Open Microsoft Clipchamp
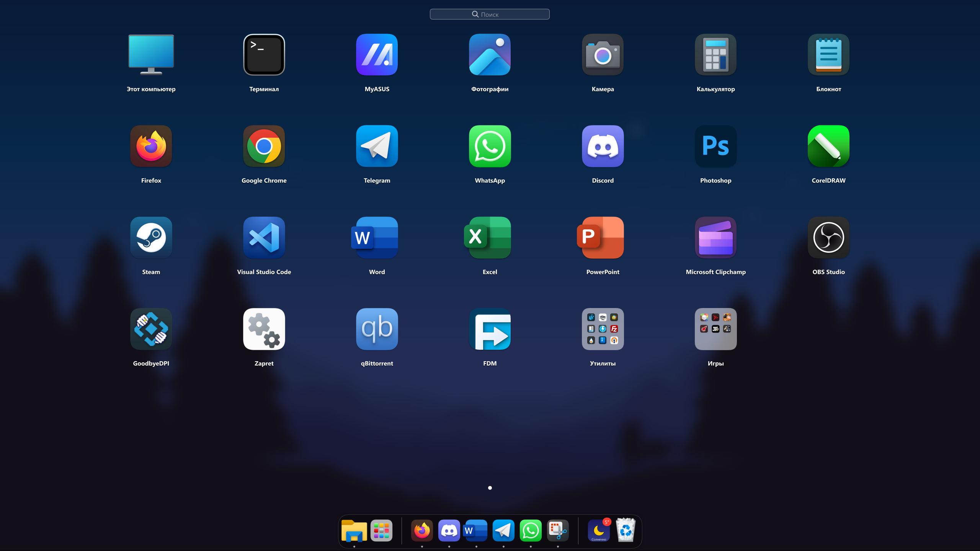The width and height of the screenshot is (980, 551). coord(715,238)
